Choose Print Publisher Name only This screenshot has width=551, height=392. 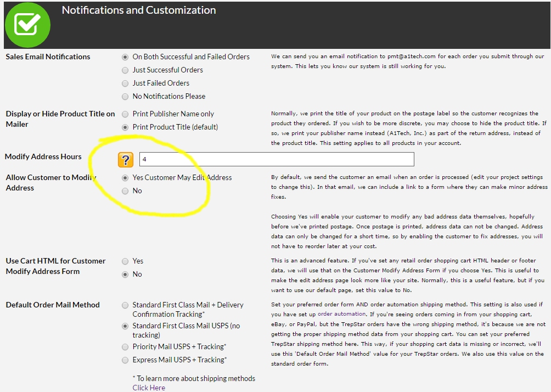(x=125, y=114)
